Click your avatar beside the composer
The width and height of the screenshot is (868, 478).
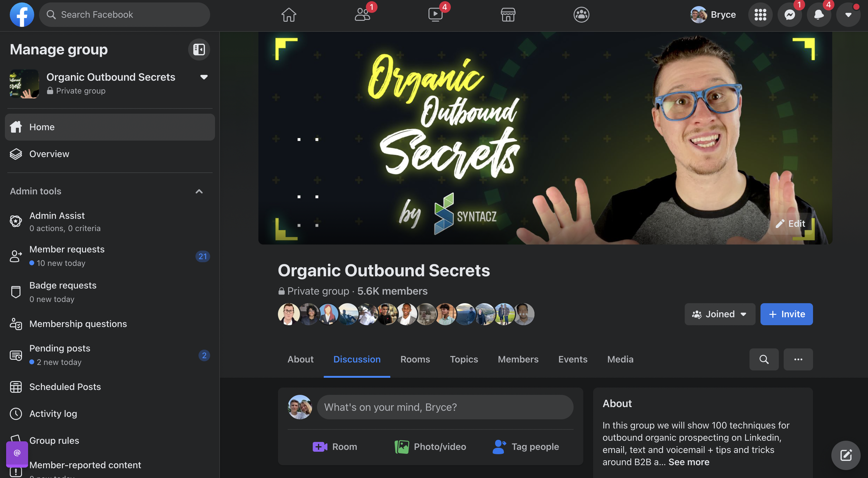300,407
